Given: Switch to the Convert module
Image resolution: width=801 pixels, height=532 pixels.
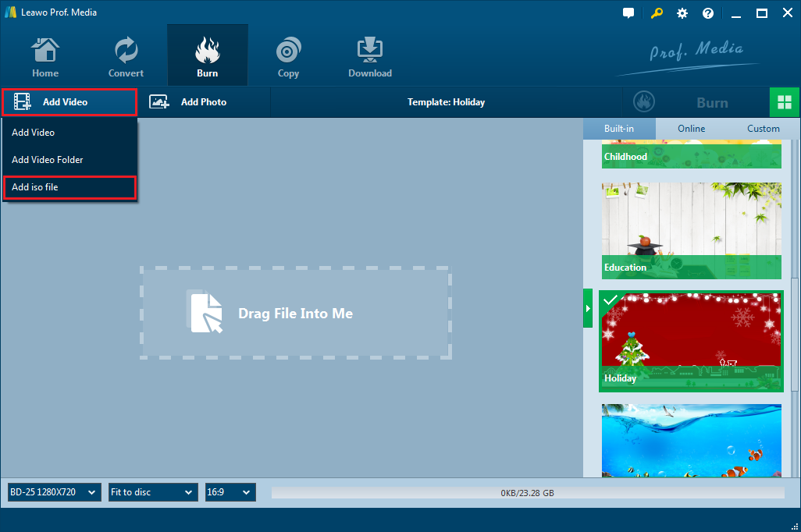Looking at the screenshot, I should point(126,57).
